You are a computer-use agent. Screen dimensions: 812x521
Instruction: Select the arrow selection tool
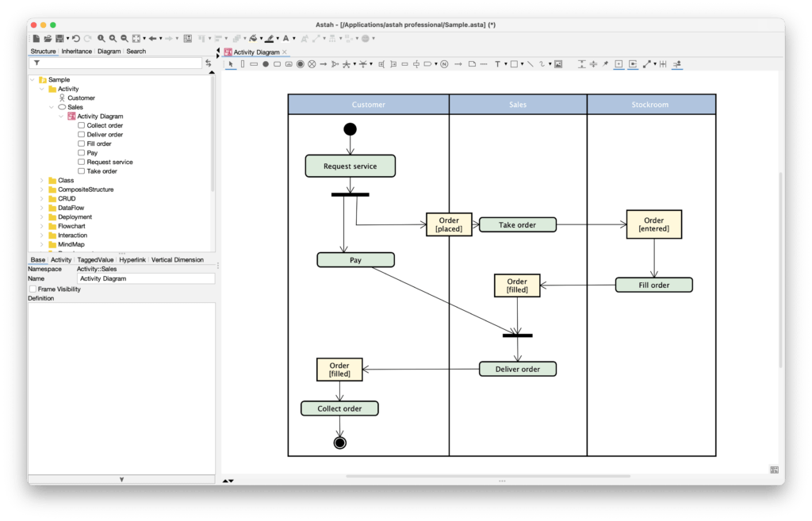click(232, 64)
